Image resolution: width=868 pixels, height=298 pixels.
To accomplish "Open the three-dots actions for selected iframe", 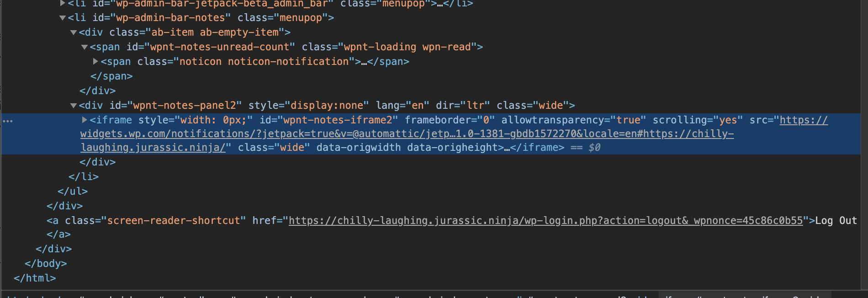I will coord(8,121).
